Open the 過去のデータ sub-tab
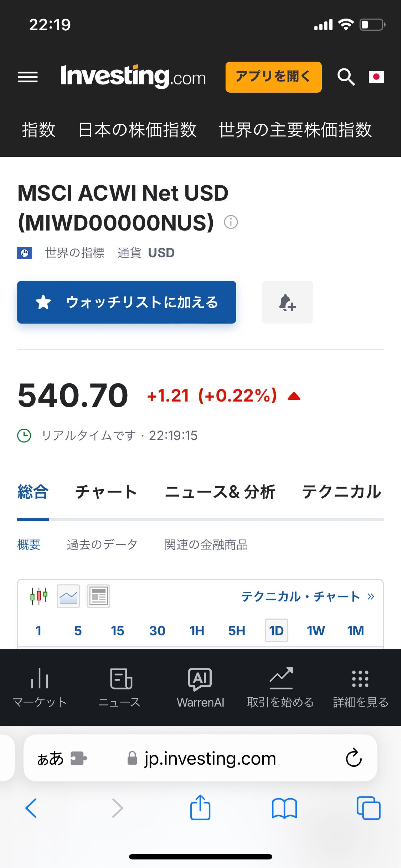The height and width of the screenshot is (868, 401). [102, 544]
